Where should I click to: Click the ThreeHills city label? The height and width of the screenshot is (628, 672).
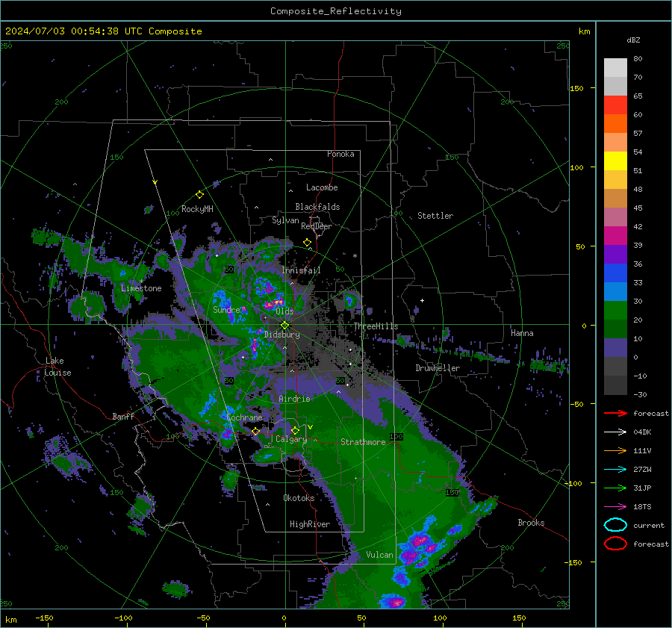(376, 326)
